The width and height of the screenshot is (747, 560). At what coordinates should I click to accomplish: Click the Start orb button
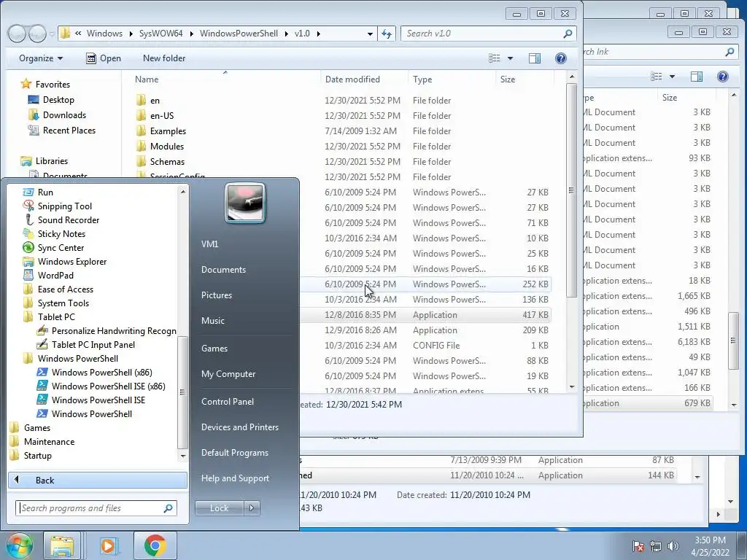pyautogui.click(x=19, y=545)
